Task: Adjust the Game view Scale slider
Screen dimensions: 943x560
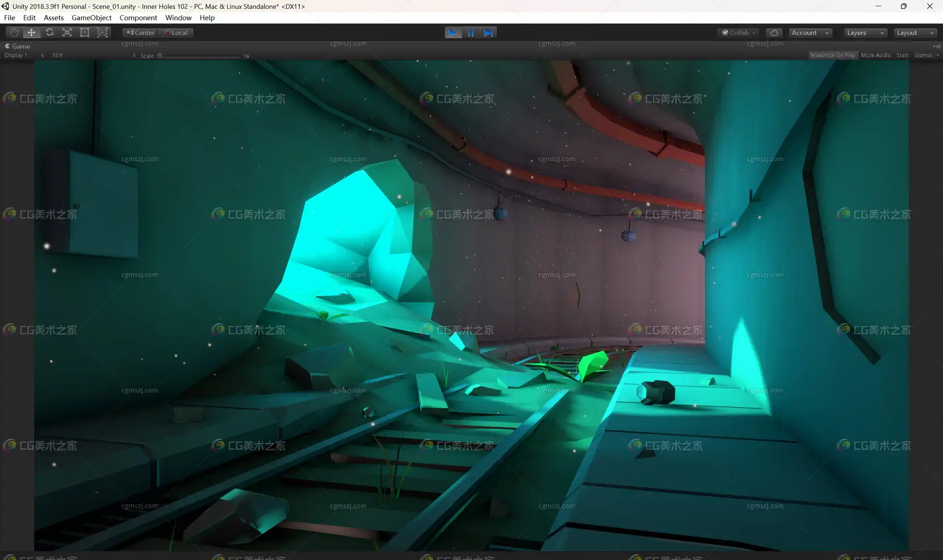Action: pyautogui.click(x=200, y=55)
